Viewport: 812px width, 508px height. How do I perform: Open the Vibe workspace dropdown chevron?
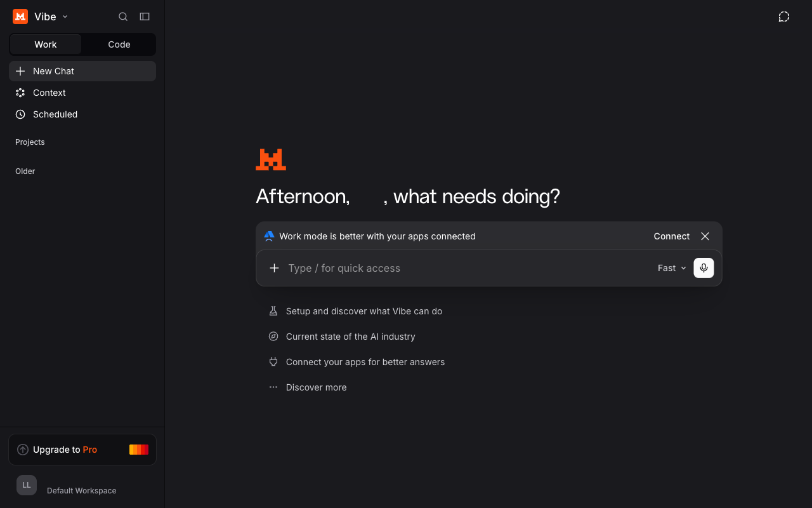coord(65,17)
